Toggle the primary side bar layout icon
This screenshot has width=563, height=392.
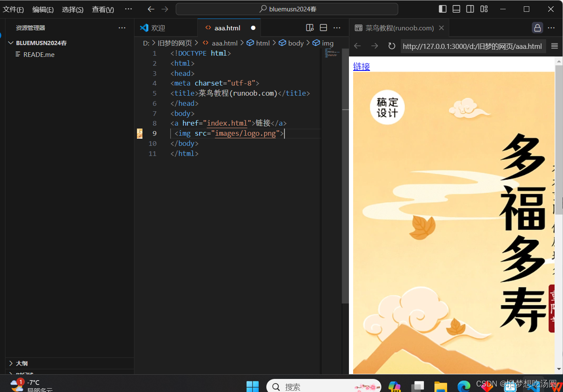point(442,9)
